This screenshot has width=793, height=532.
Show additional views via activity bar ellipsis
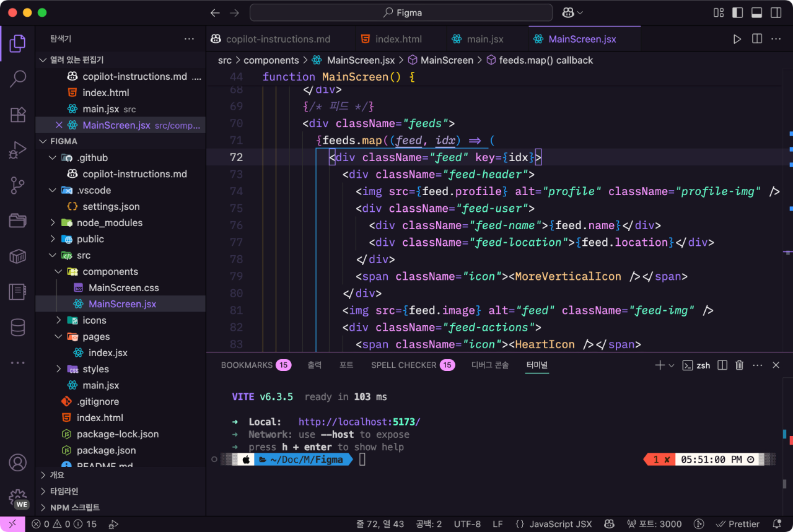click(17, 363)
